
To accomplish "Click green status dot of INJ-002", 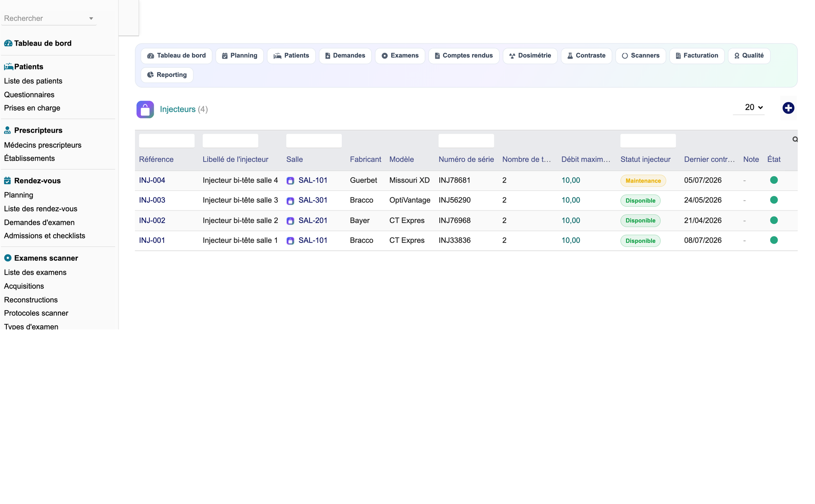I will [774, 220].
